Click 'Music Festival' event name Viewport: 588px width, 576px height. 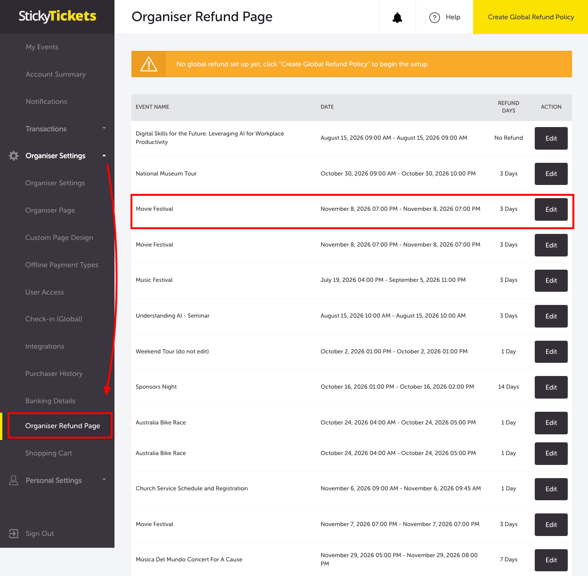point(154,280)
